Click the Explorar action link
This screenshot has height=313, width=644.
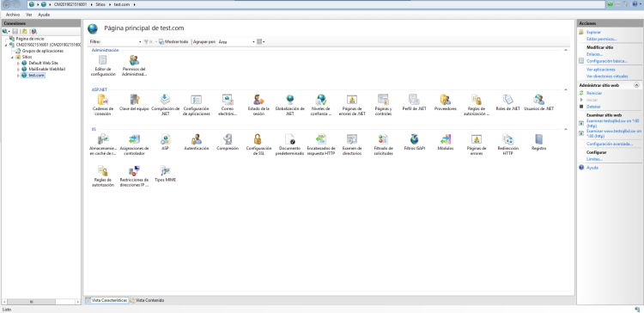[593, 32]
